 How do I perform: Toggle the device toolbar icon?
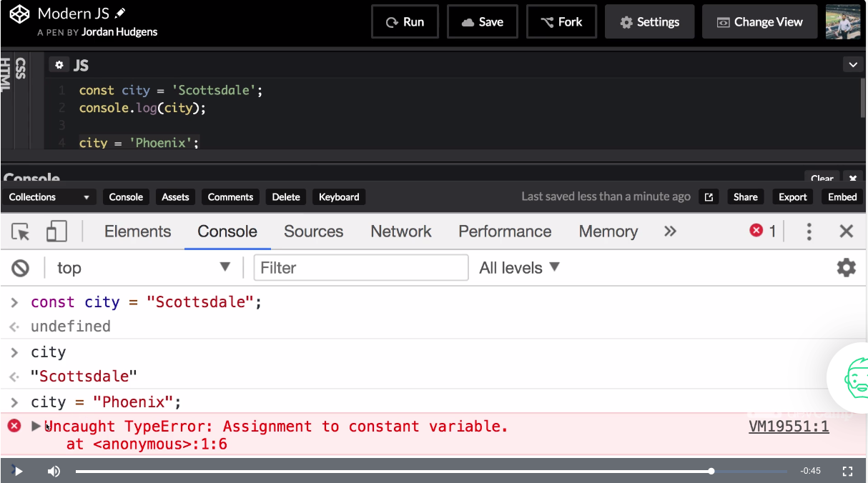pos(56,231)
